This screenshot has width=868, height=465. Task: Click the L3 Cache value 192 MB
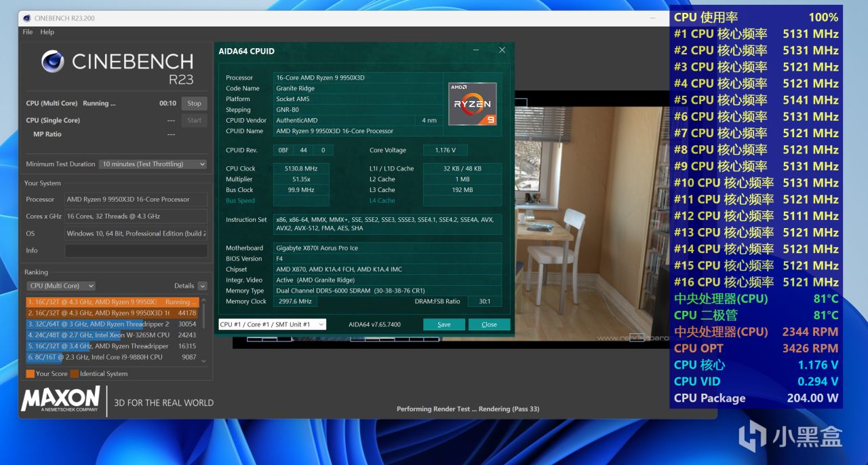pos(462,190)
